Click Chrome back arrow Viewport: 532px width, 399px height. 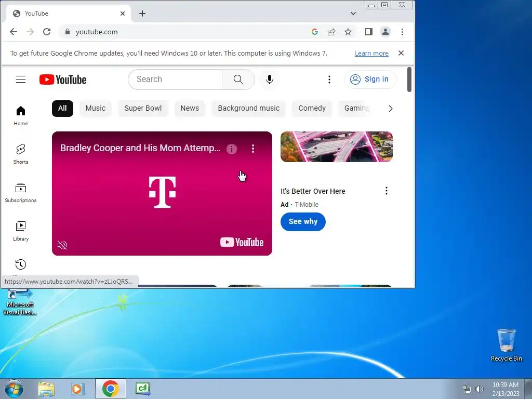pos(13,32)
